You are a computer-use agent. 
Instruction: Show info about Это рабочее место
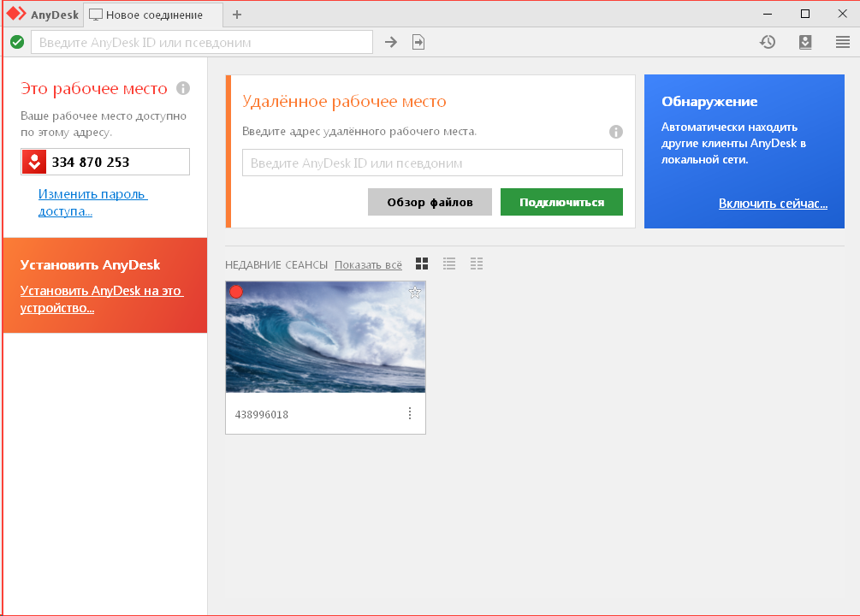tap(183, 88)
